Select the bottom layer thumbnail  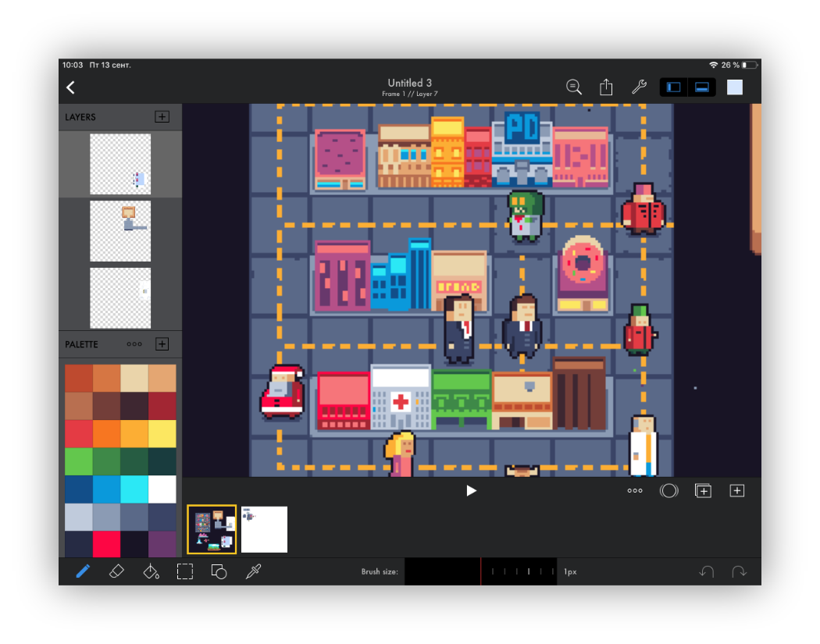[x=120, y=298]
